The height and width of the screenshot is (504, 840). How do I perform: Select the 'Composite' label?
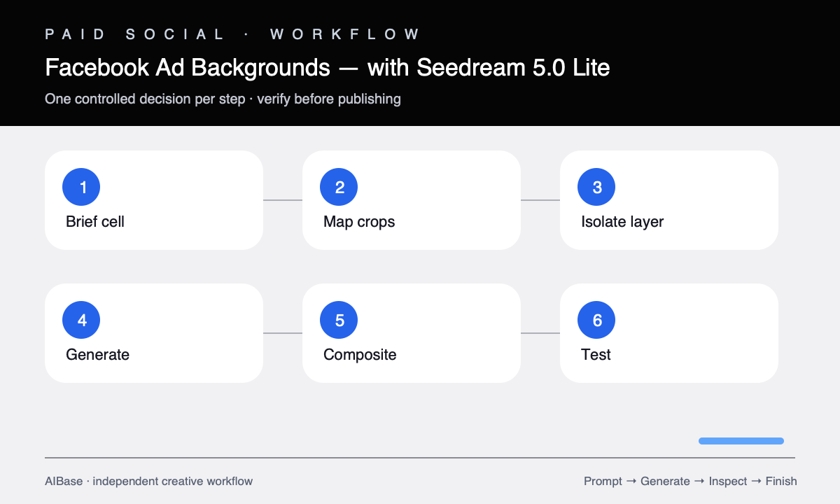click(360, 355)
